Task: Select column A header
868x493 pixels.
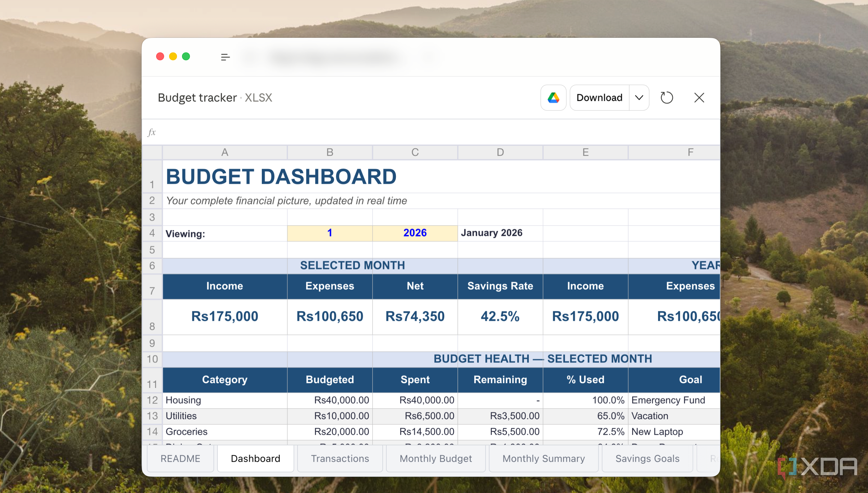Action: 225,152
